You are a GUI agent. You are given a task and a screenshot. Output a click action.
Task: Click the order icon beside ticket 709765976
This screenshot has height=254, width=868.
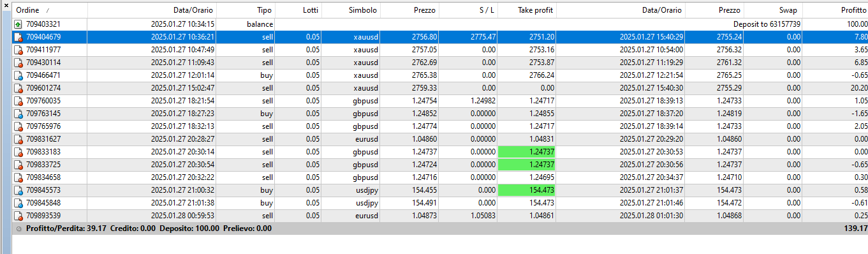18,126
